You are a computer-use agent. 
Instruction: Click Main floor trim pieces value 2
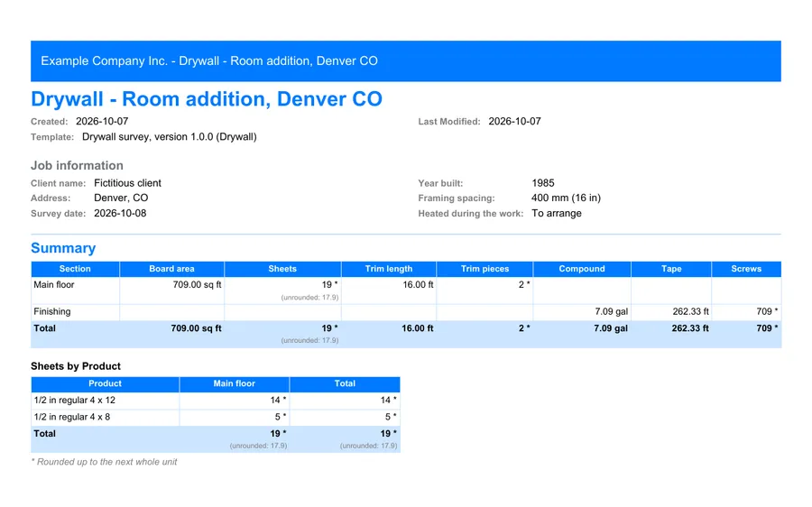point(524,285)
